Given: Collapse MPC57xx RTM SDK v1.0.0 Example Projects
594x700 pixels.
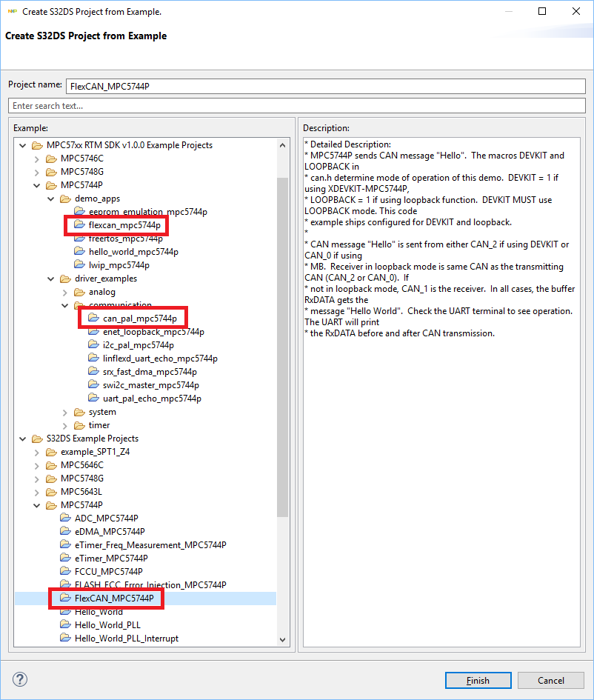Looking at the screenshot, I should coord(23,145).
